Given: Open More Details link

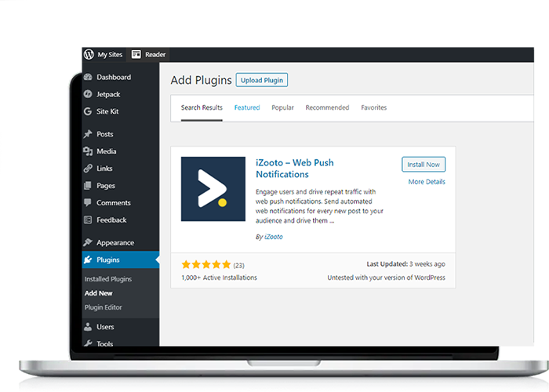Looking at the screenshot, I should (427, 182).
